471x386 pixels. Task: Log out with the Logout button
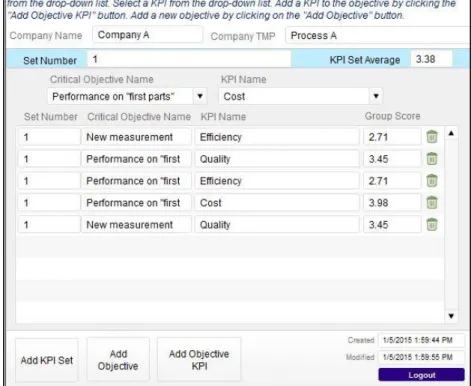421,375
